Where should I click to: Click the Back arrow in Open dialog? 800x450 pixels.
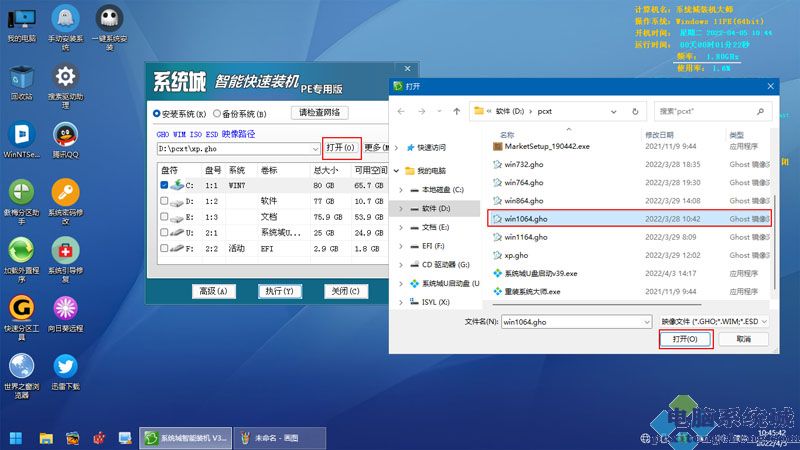[x=401, y=111]
